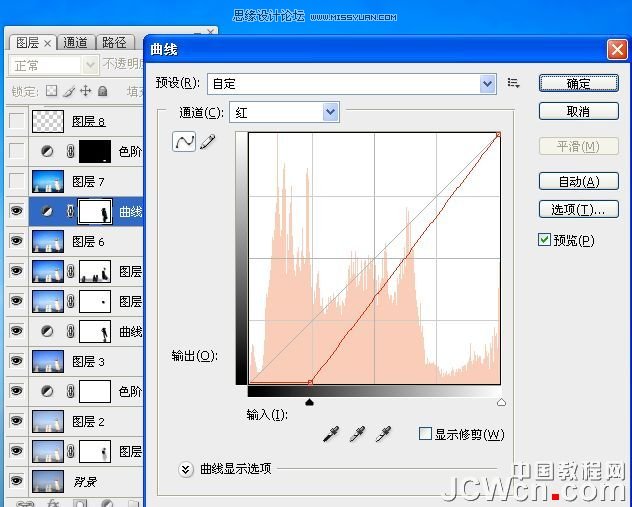632x507 pixels.
Task: Click adjustment icon of unselected 曲线 layer
Action: pyautogui.click(x=47, y=331)
